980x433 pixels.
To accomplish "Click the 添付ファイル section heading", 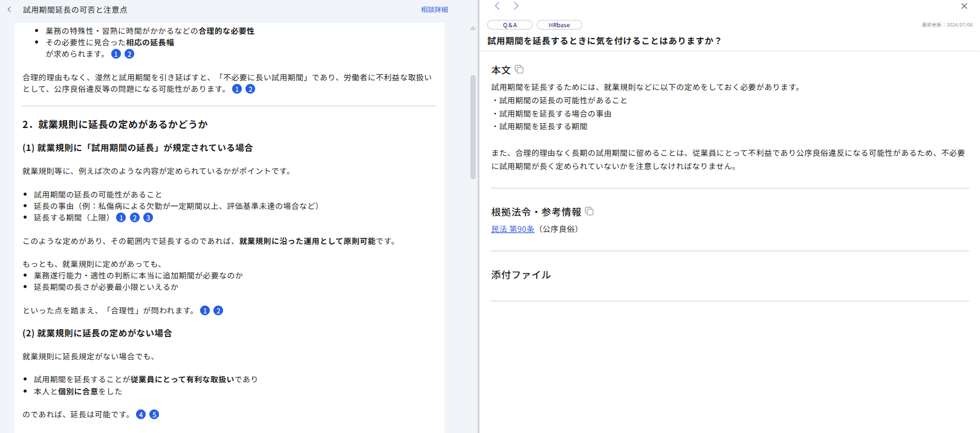I will click(x=521, y=275).
